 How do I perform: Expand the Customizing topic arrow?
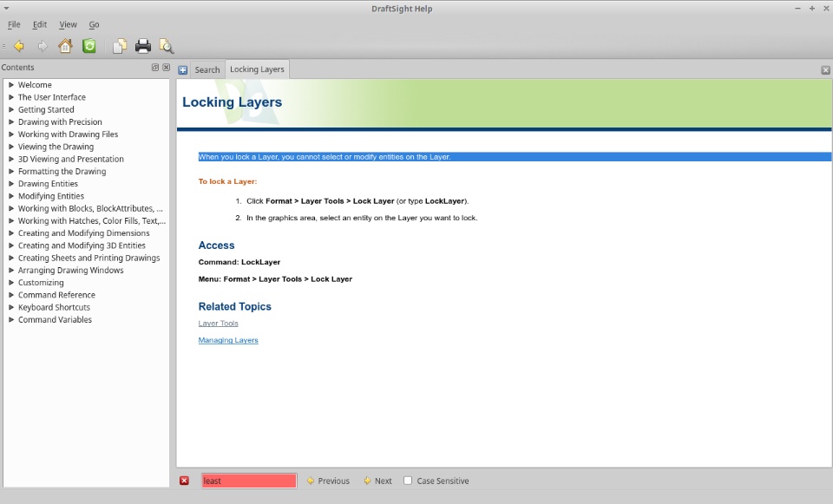[11, 283]
